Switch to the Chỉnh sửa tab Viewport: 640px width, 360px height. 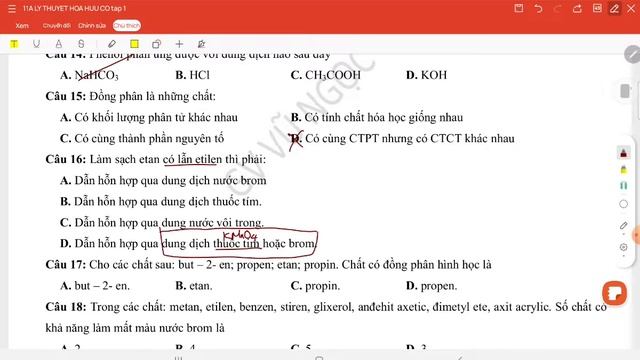tap(92, 26)
